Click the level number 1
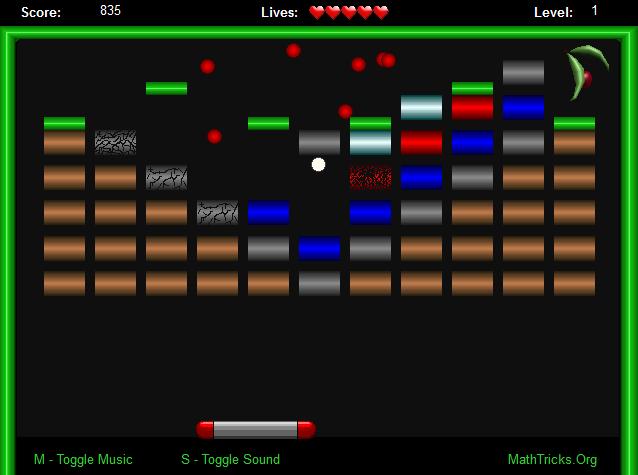 point(594,11)
